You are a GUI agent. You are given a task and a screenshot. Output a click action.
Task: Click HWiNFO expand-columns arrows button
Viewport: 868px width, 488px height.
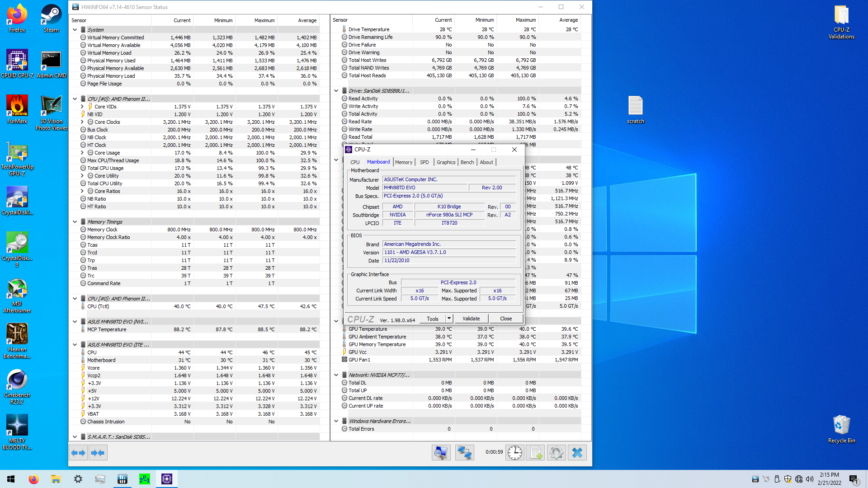pos(78,453)
